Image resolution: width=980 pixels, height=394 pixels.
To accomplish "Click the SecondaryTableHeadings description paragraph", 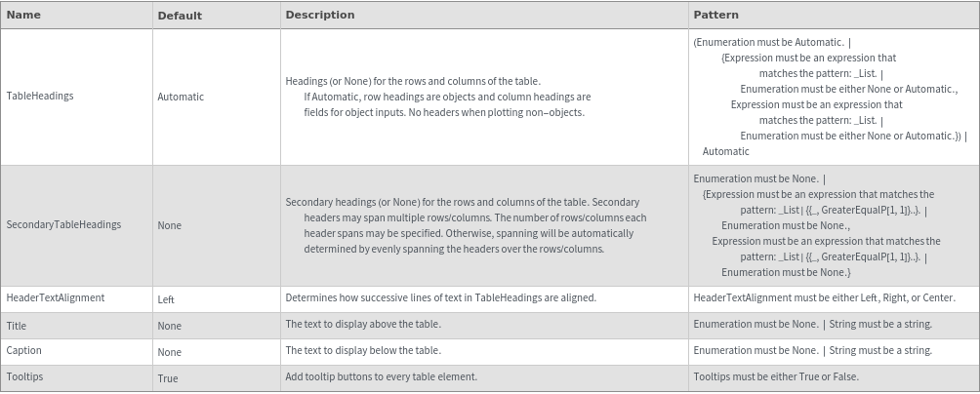I will coord(467,225).
